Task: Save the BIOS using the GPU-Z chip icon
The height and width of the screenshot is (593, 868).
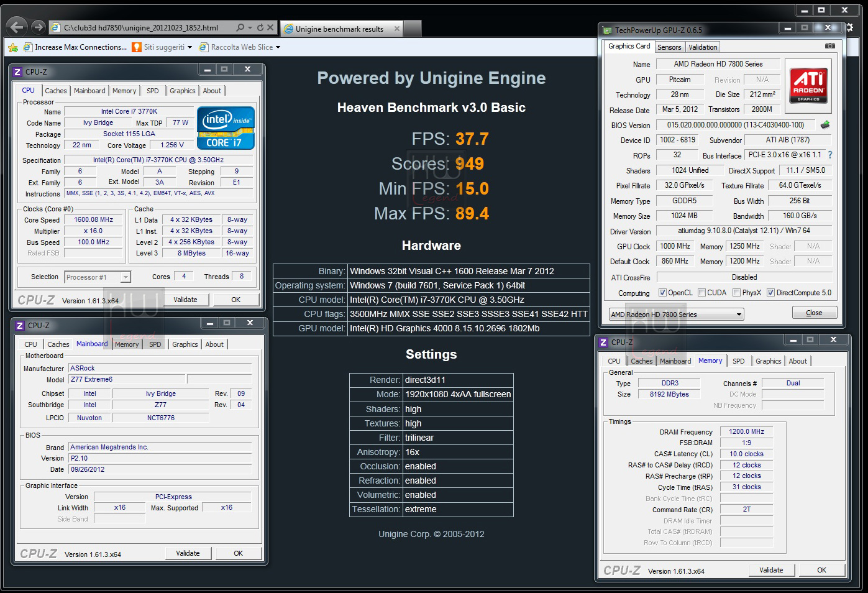Action: pos(825,125)
